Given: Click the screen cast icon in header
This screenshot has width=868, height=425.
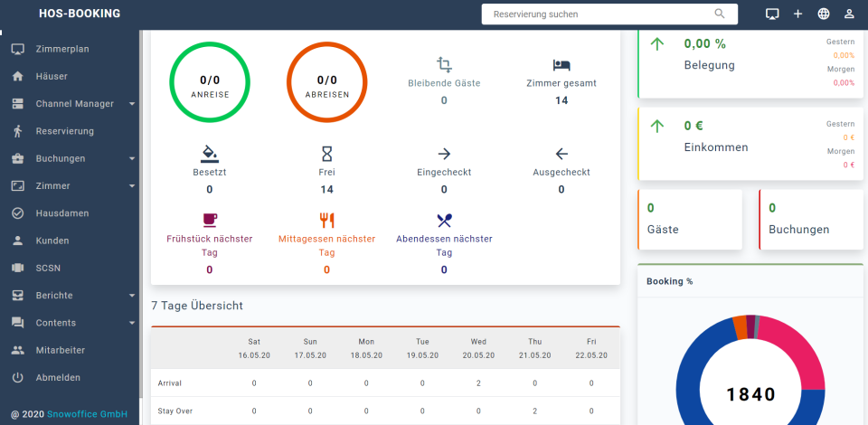Looking at the screenshot, I should click(772, 14).
